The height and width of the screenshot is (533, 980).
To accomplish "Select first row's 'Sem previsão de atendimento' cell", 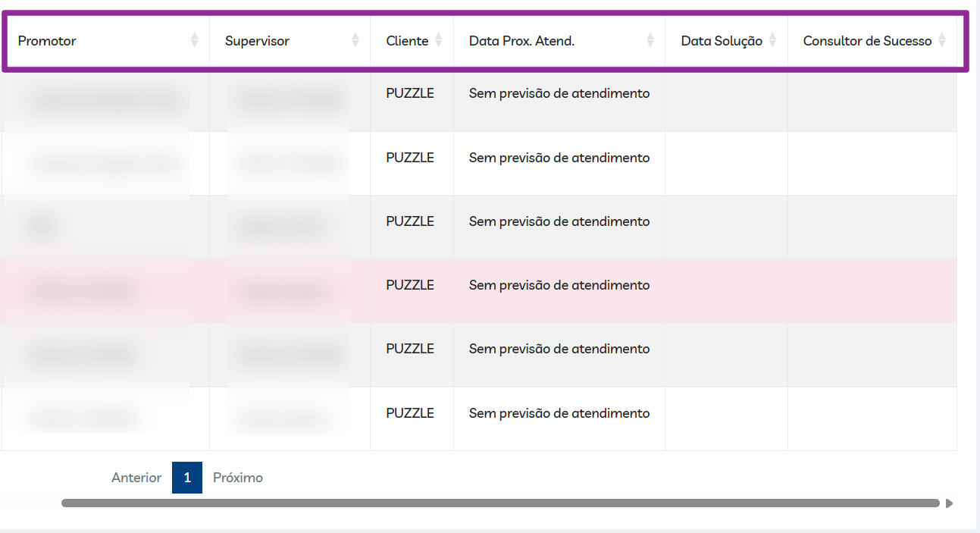I will click(x=559, y=94).
